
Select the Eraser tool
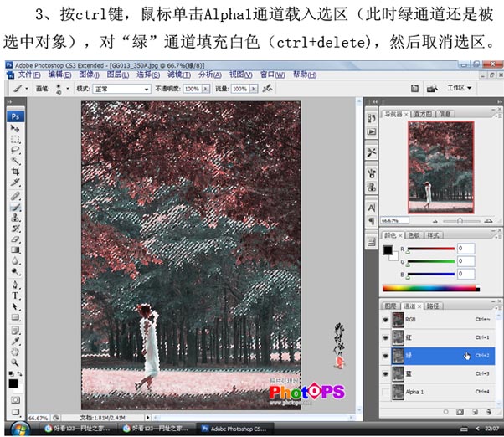[15, 239]
